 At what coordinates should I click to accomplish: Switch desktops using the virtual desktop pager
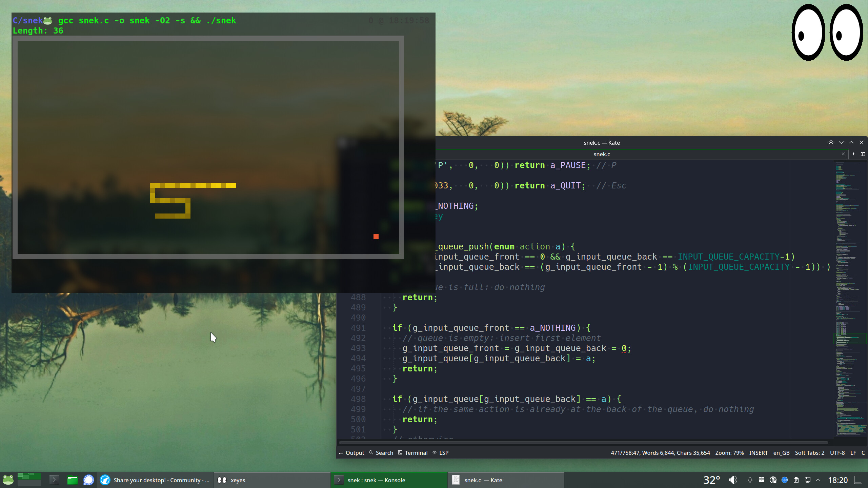(29, 480)
